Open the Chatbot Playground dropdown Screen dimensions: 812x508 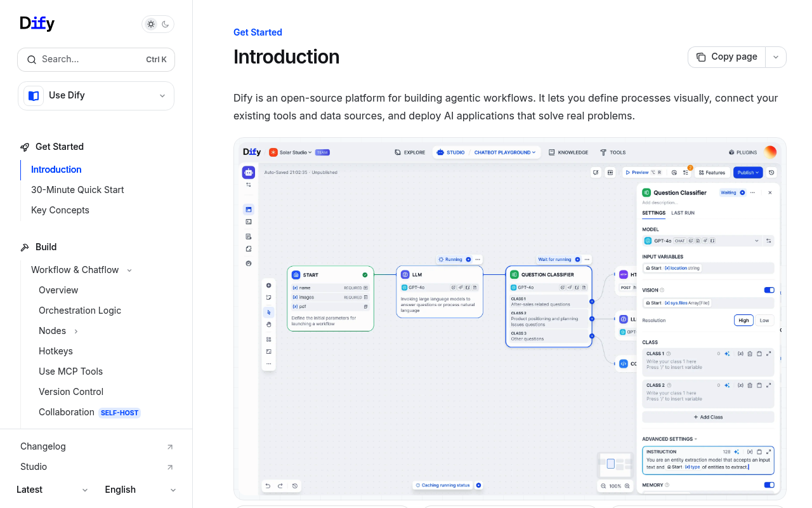coord(505,152)
